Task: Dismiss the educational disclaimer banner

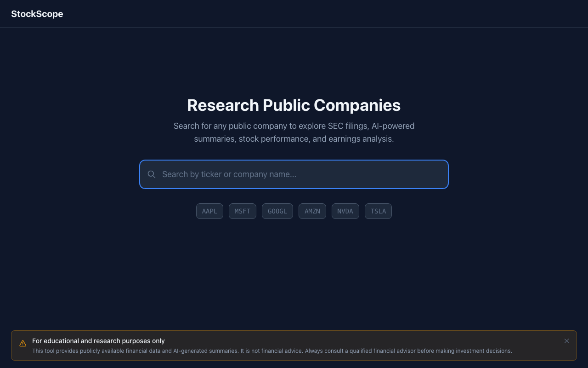Action: [566, 341]
